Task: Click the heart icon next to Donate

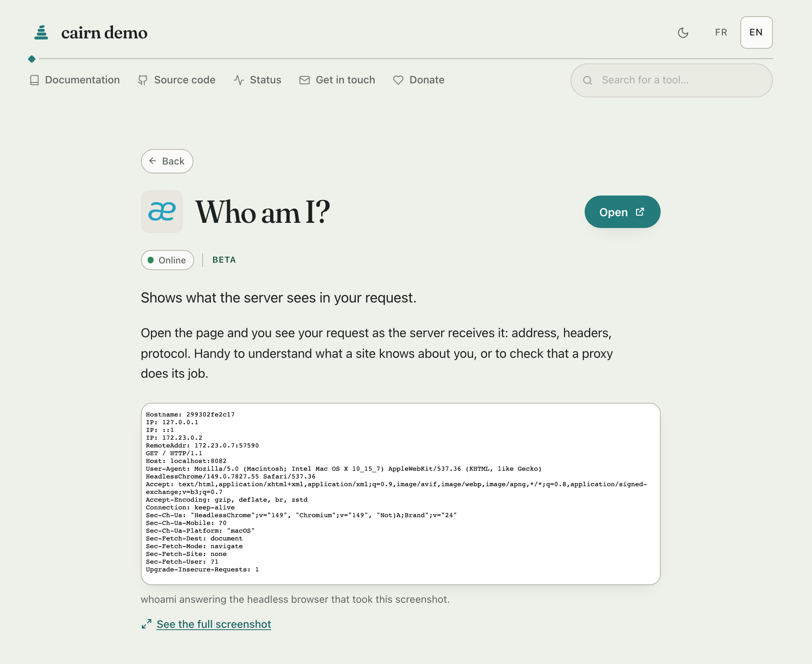Action: 398,80
